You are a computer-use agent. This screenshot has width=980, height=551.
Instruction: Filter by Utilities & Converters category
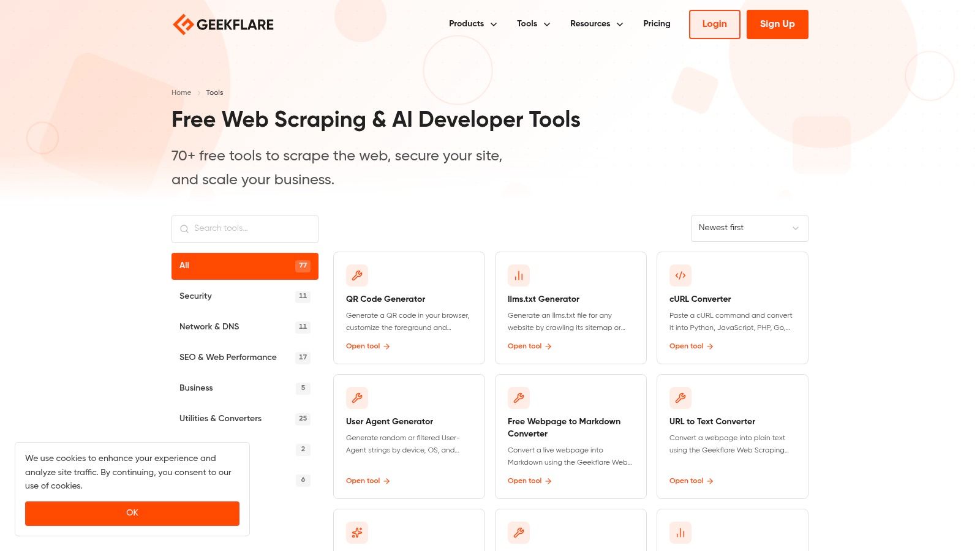pos(245,419)
